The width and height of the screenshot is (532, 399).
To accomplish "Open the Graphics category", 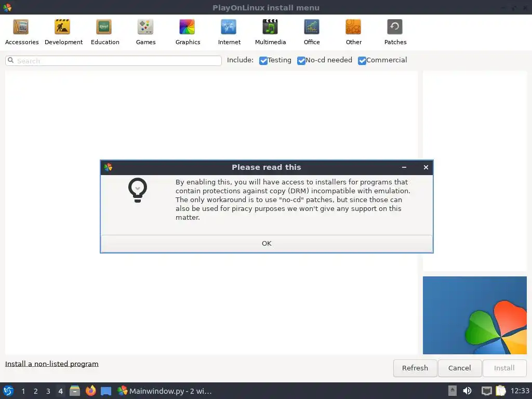I will 188,32.
